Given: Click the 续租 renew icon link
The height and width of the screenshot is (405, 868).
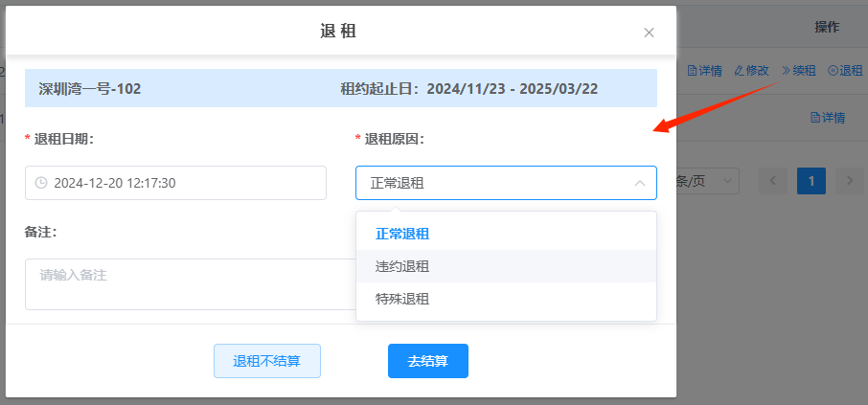Looking at the screenshot, I should pyautogui.click(x=798, y=70).
